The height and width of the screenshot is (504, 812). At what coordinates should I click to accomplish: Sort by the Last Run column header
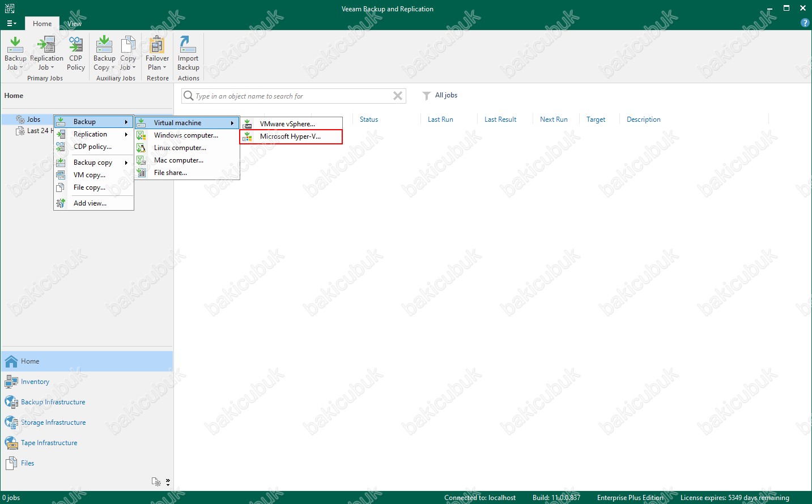(x=440, y=119)
